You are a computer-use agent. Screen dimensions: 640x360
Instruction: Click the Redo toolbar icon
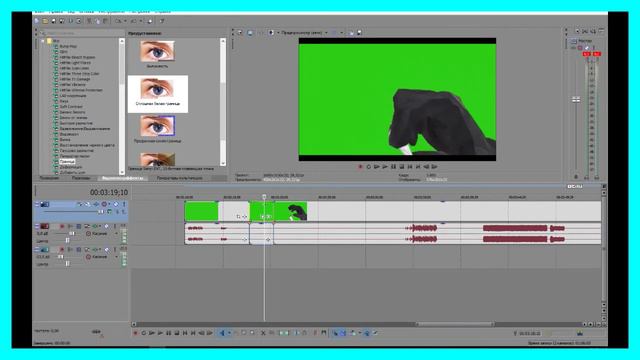pyautogui.click(x=133, y=21)
